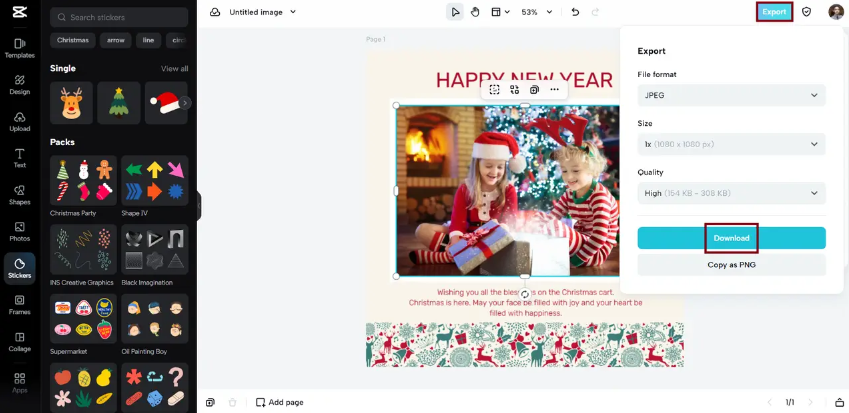
Task: Activate the hand pan tool
Action: (475, 12)
